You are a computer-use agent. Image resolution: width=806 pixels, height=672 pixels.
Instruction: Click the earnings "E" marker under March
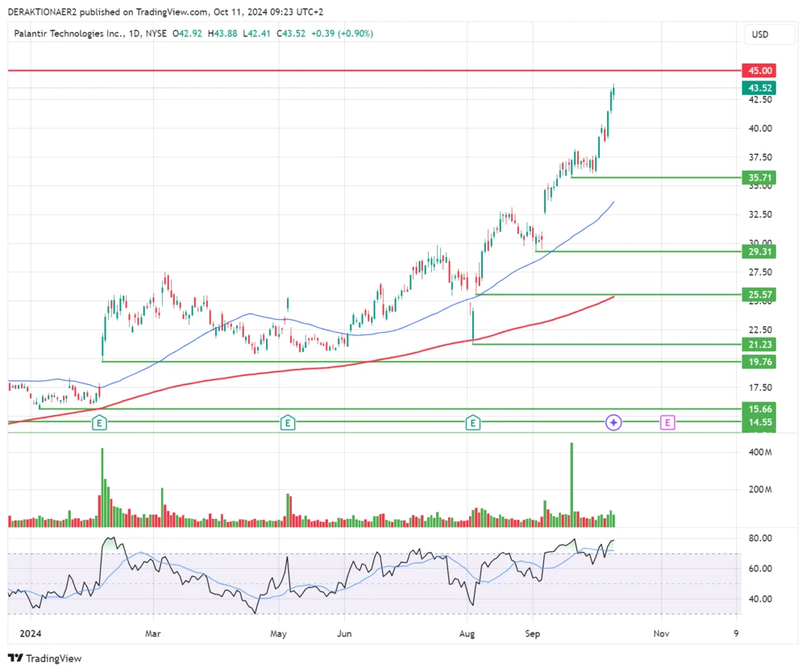100,421
